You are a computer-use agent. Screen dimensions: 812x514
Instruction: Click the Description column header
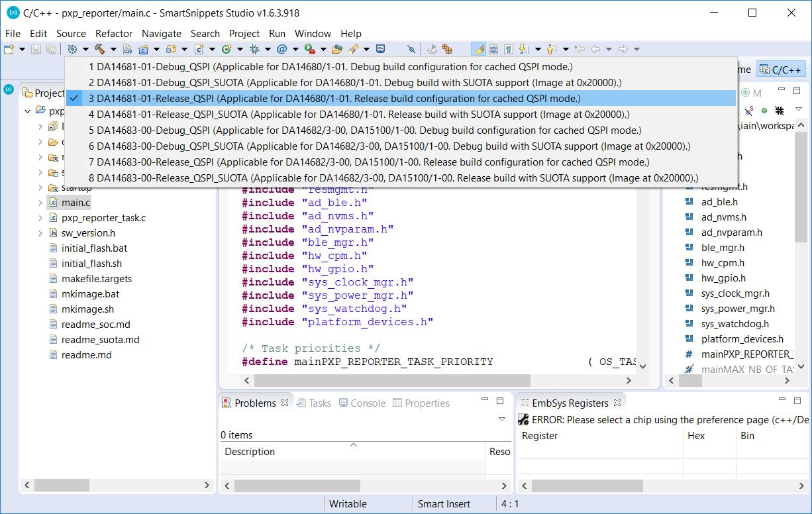353,451
